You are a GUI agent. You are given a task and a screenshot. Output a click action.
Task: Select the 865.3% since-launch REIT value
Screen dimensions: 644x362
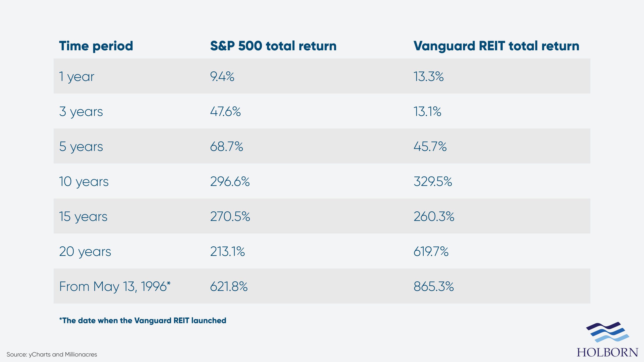[434, 286]
